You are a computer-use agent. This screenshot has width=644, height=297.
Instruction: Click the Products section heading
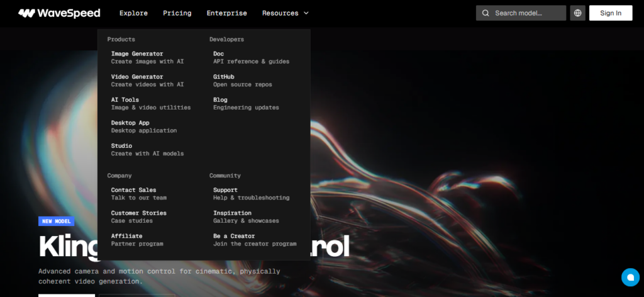pyautogui.click(x=121, y=40)
